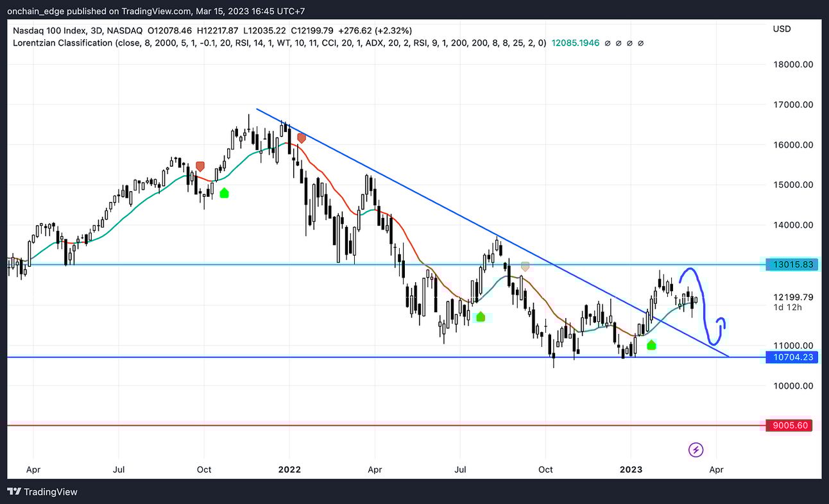The height and width of the screenshot is (504, 829).
Task: Click the 1d 12h countdown label
Action: [x=787, y=307]
